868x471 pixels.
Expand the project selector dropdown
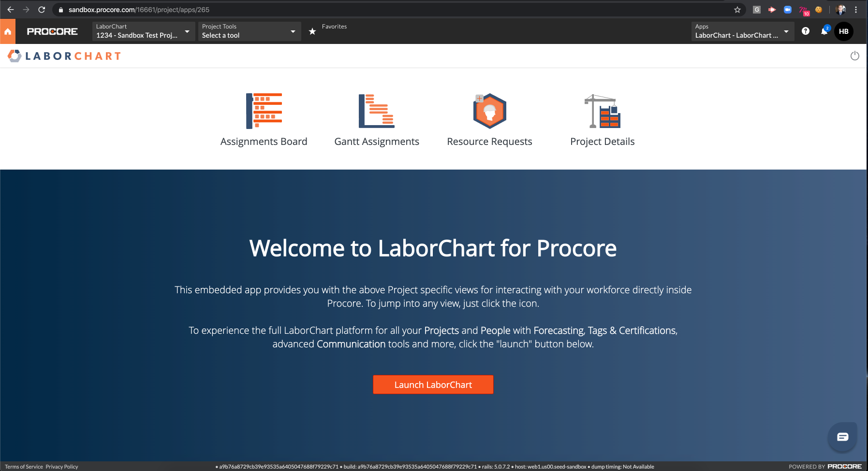(144, 31)
